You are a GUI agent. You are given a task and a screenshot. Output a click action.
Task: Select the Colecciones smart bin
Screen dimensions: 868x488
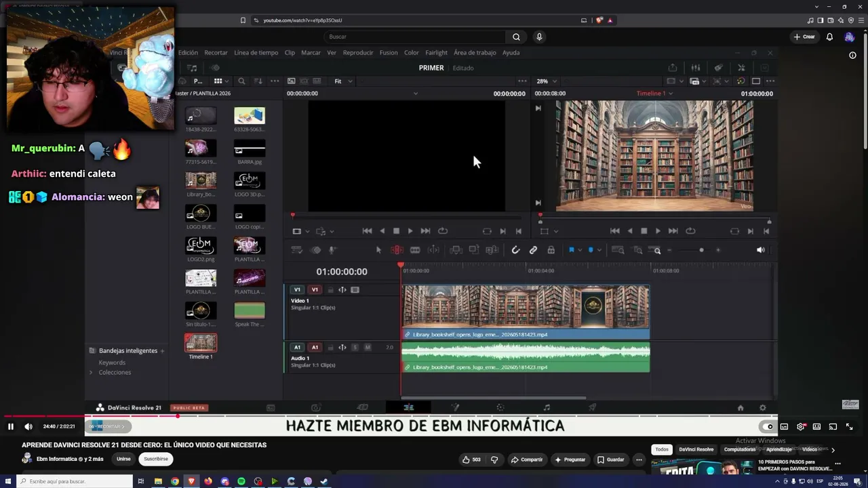115,373
